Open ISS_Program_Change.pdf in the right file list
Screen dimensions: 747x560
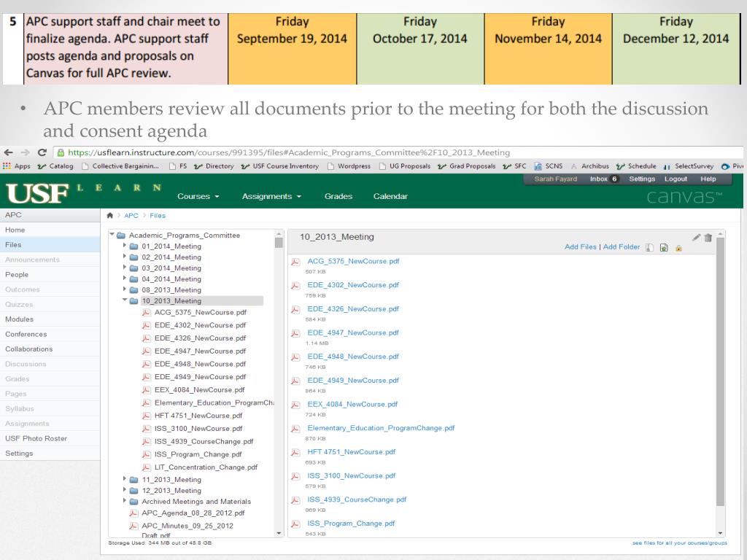click(x=351, y=524)
